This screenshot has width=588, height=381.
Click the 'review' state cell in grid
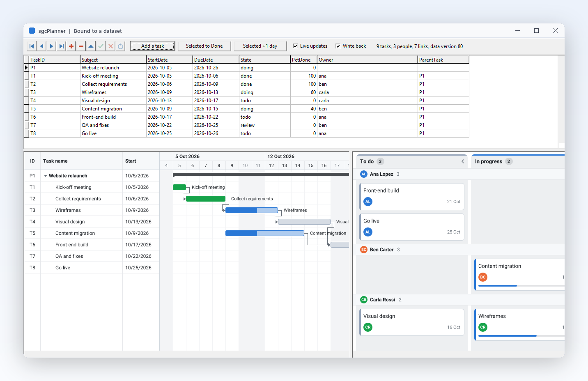[x=265, y=125]
